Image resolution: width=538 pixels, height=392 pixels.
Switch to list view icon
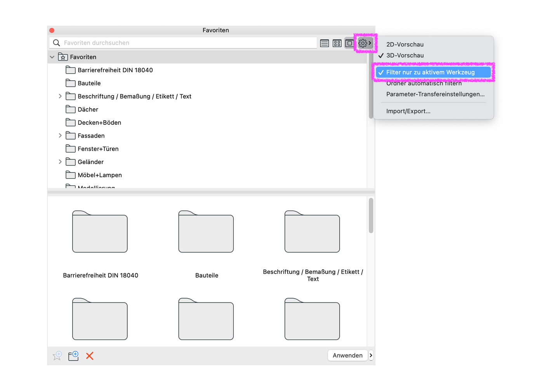click(325, 43)
